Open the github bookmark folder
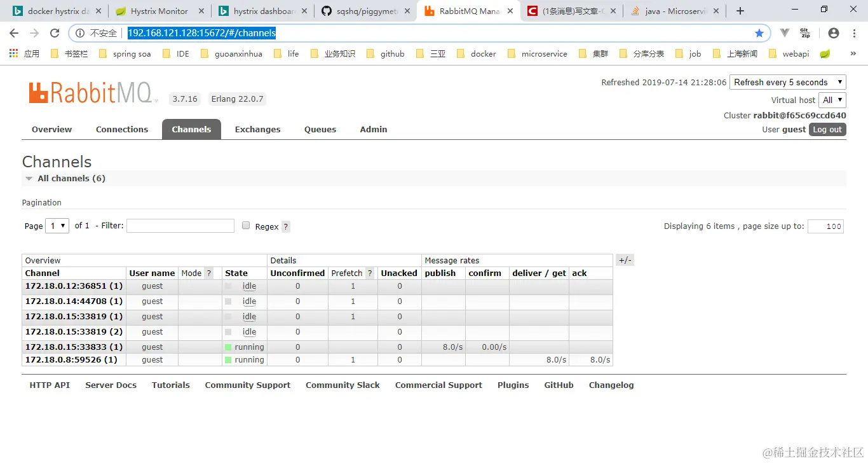The height and width of the screenshot is (463, 868). [386, 53]
